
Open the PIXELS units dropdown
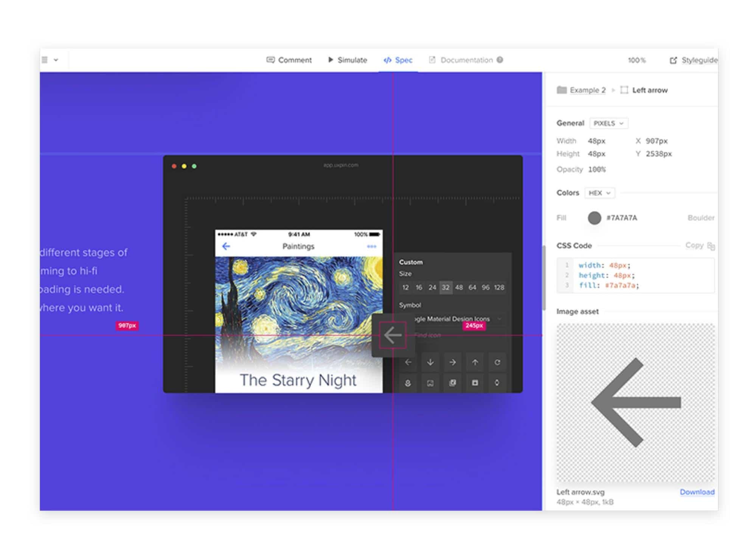click(x=609, y=123)
